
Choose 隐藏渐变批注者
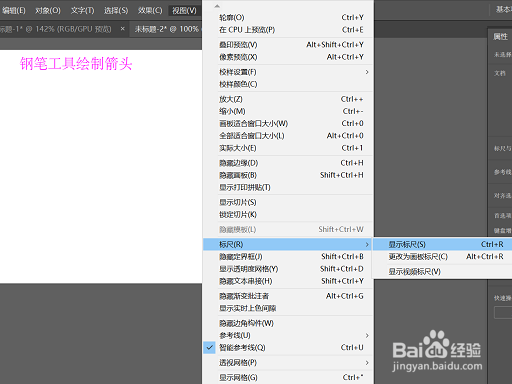(x=288, y=296)
